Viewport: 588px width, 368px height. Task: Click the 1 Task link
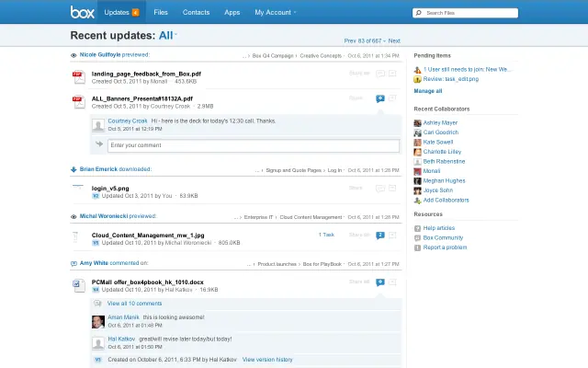point(326,235)
